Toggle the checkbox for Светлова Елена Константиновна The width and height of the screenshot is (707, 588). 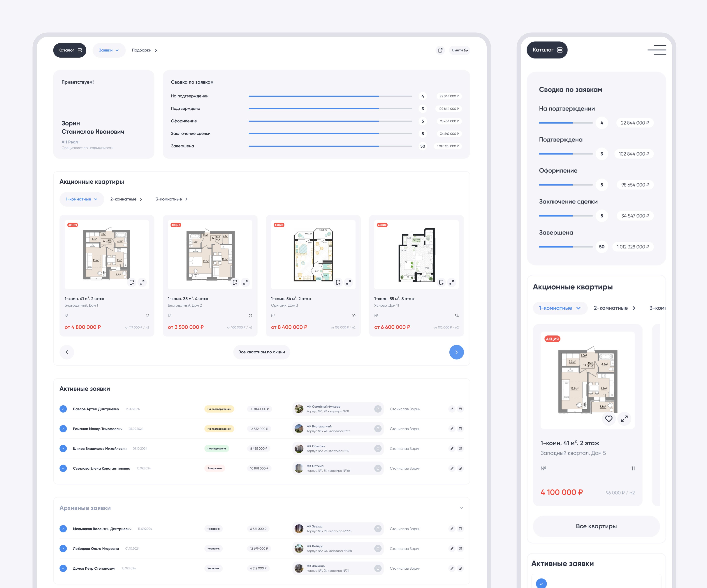tap(63, 468)
